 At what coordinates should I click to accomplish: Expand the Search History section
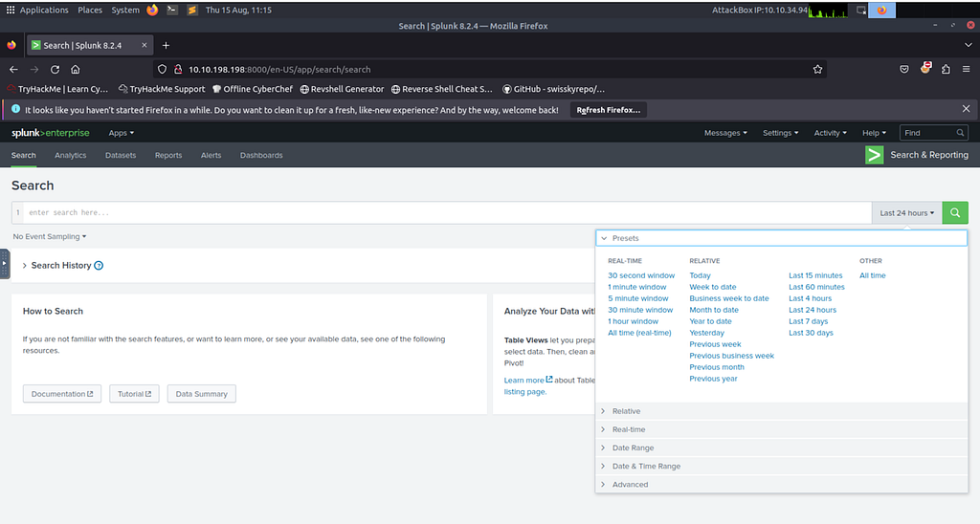24,266
